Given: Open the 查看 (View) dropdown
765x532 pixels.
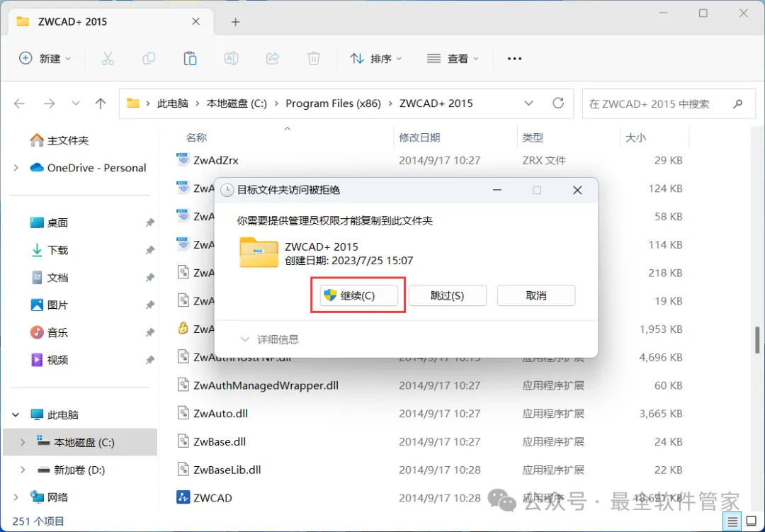Looking at the screenshot, I should pos(453,59).
